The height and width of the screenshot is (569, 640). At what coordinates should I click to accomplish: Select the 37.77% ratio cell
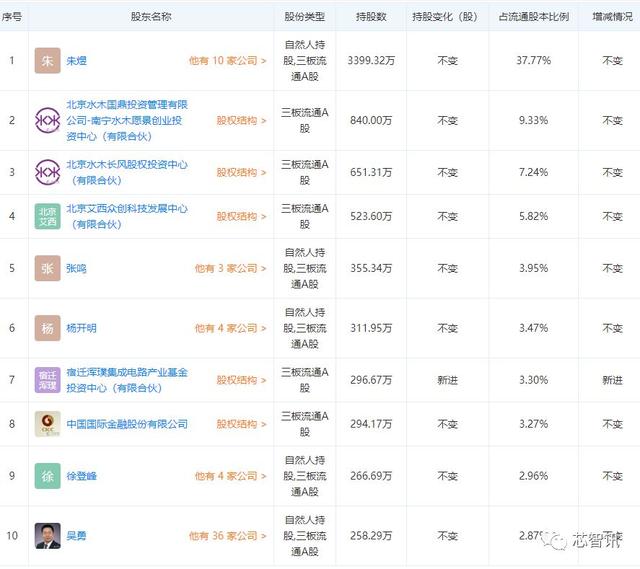click(x=533, y=61)
